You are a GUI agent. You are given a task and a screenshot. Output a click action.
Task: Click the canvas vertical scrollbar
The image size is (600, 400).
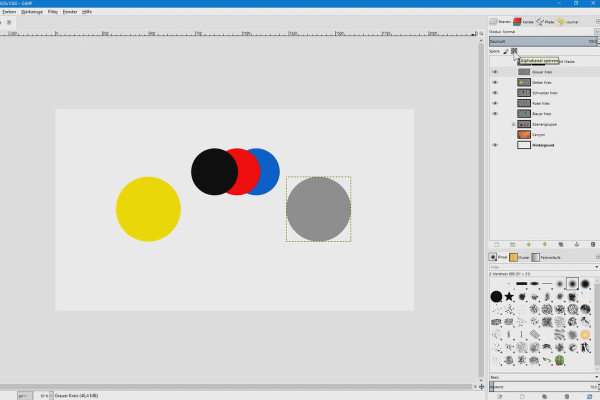[x=481, y=209]
